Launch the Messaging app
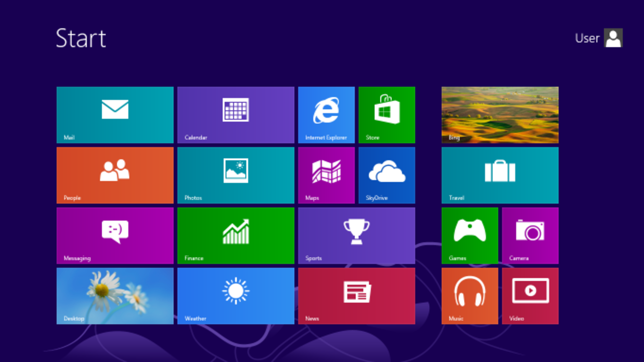 point(115,235)
